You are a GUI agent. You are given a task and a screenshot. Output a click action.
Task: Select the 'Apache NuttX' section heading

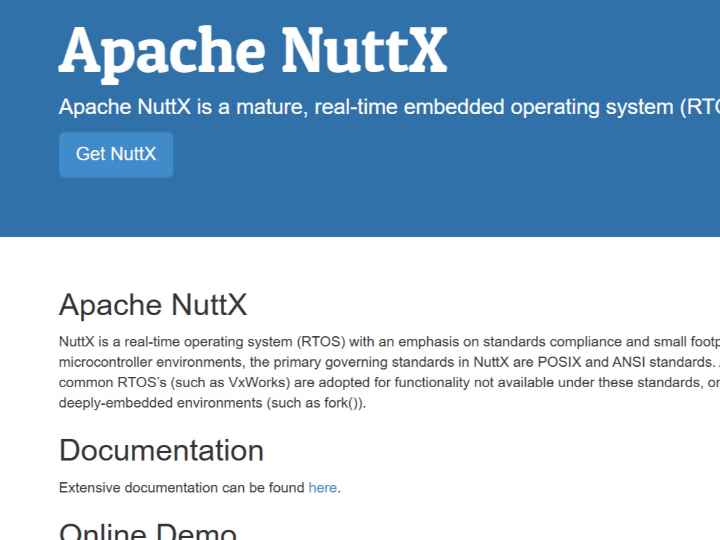pyautogui.click(x=153, y=304)
